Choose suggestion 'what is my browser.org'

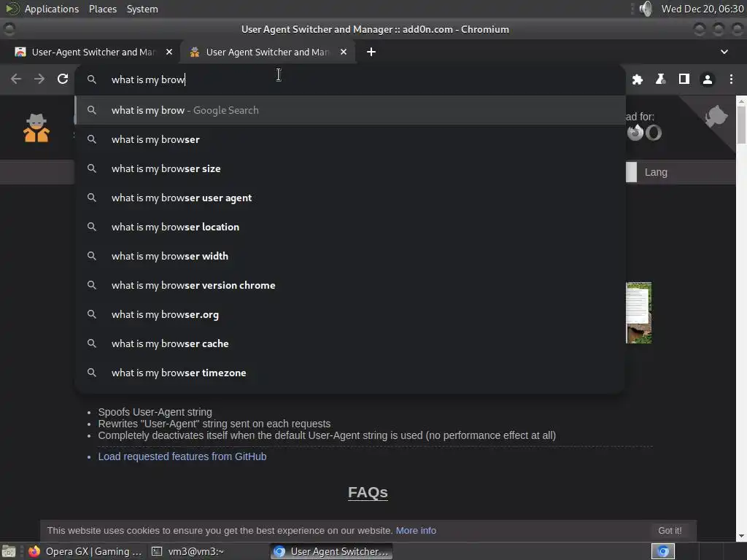click(350, 314)
